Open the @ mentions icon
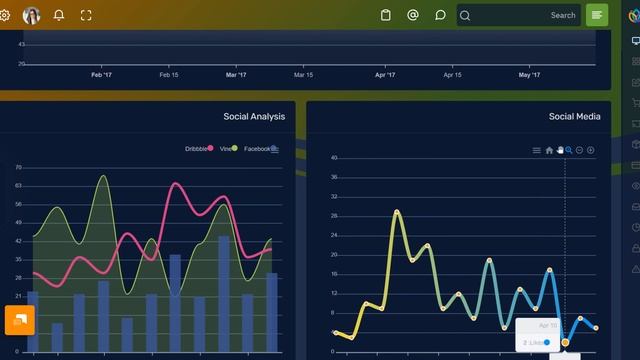This screenshot has height=360, width=640. coord(413,15)
